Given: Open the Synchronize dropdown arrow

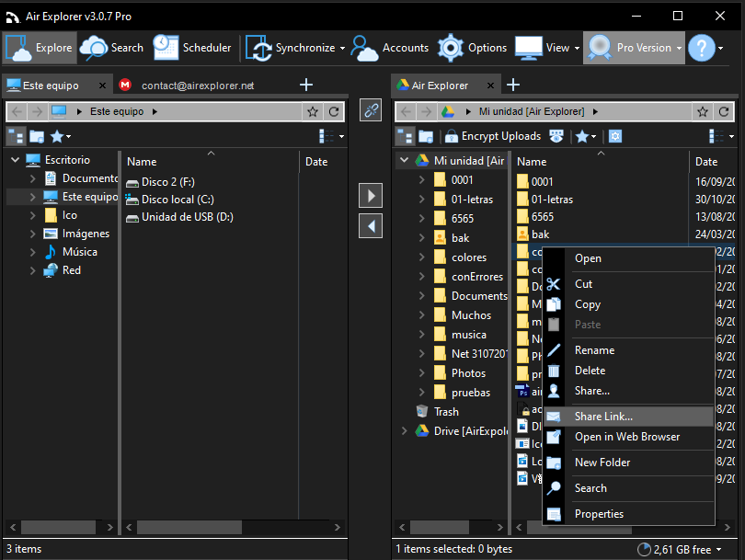Looking at the screenshot, I should pyautogui.click(x=342, y=48).
